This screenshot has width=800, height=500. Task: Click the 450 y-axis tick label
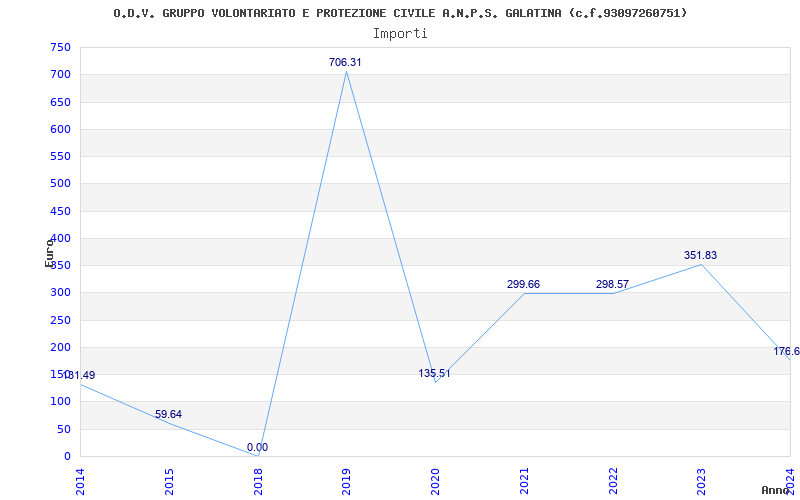(60, 211)
